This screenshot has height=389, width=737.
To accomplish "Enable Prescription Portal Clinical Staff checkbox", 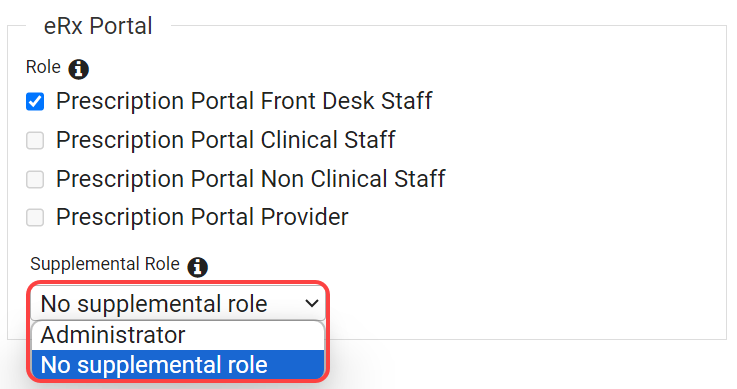I will coord(35,140).
